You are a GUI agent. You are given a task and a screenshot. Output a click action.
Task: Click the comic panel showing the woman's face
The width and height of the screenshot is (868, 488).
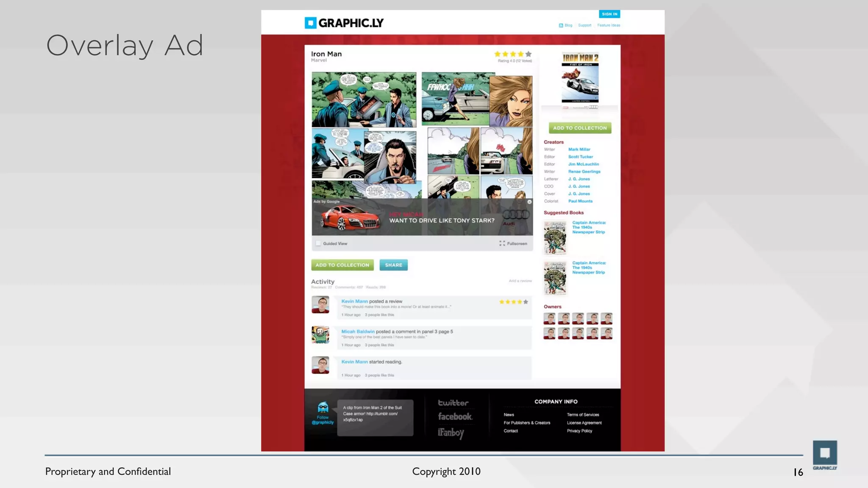pyautogui.click(x=511, y=101)
